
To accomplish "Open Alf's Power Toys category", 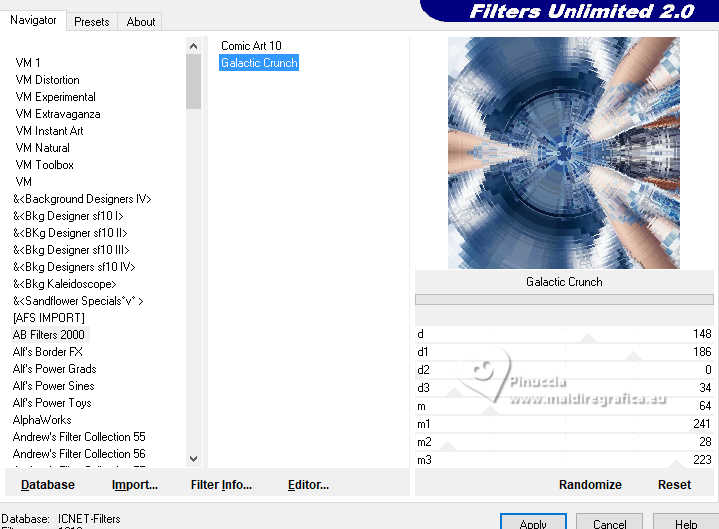I will click(x=52, y=402).
